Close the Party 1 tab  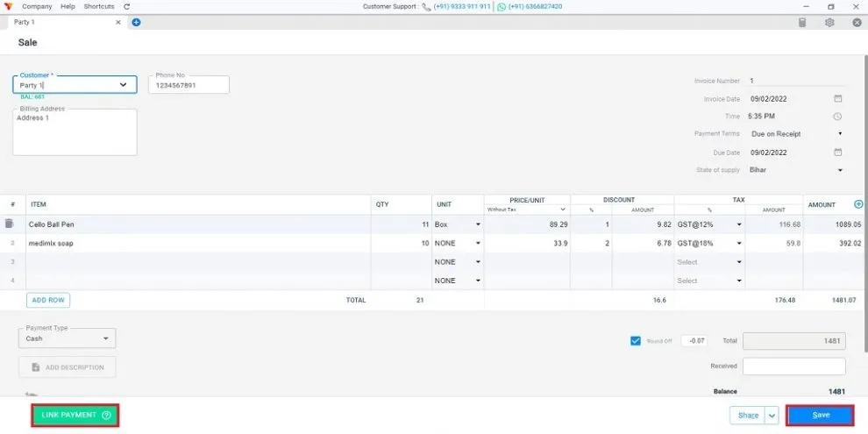pyautogui.click(x=117, y=22)
